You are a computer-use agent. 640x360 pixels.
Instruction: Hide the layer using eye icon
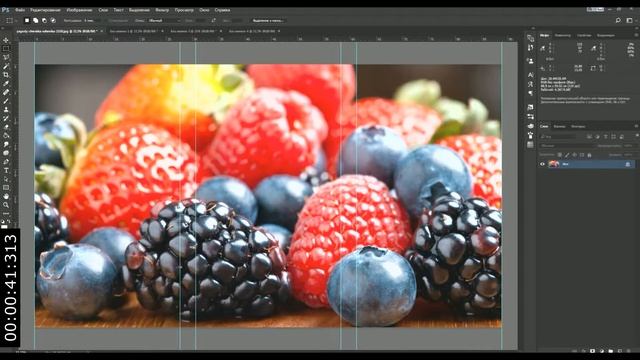point(542,164)
